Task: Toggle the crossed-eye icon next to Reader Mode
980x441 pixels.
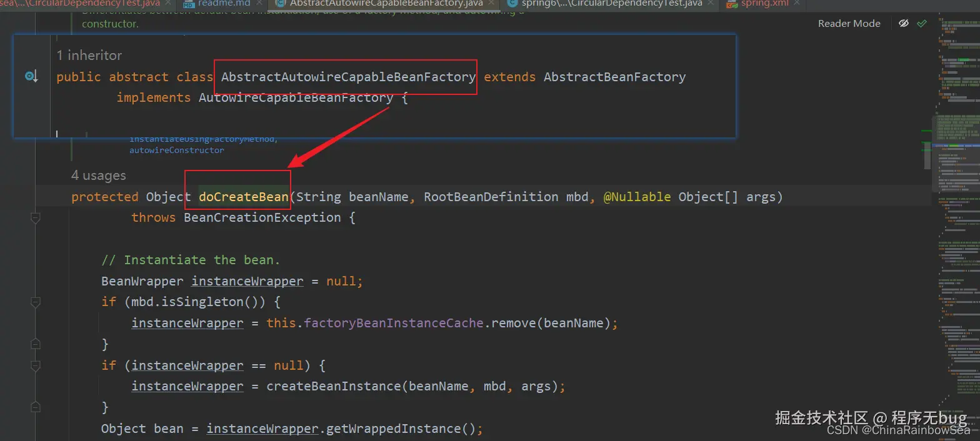Action: (903, 23)
